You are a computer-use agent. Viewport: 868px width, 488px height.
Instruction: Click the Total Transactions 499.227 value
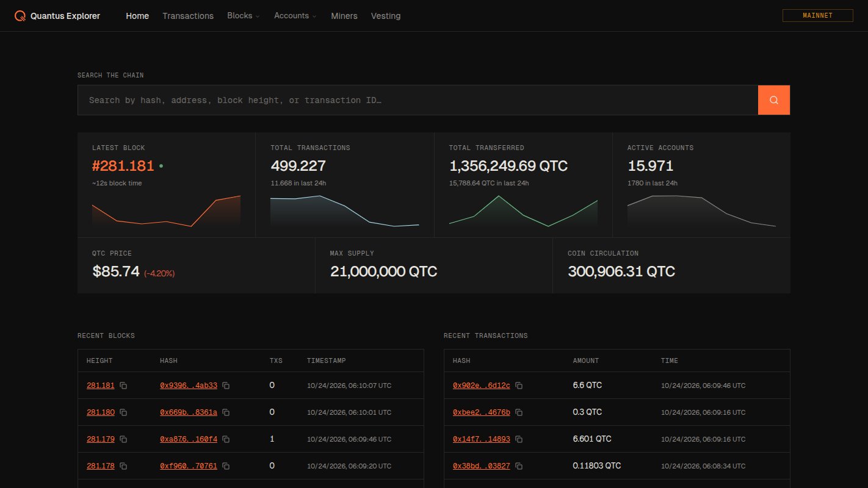(298, 166)
